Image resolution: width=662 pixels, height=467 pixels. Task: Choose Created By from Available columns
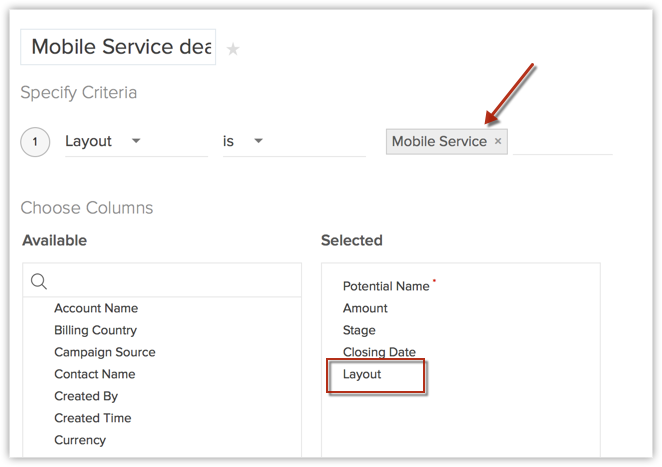(86, 396)
